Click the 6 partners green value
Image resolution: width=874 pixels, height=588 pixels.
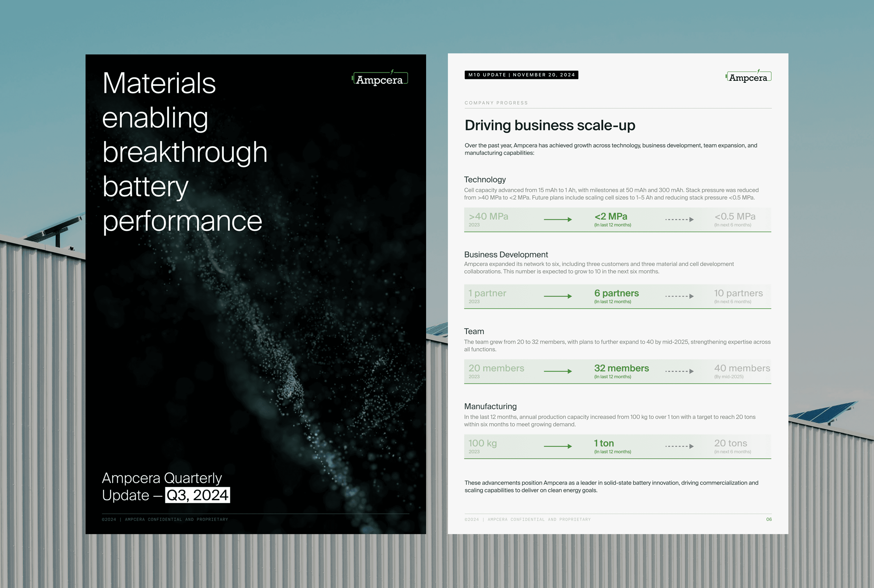point(616,293)
